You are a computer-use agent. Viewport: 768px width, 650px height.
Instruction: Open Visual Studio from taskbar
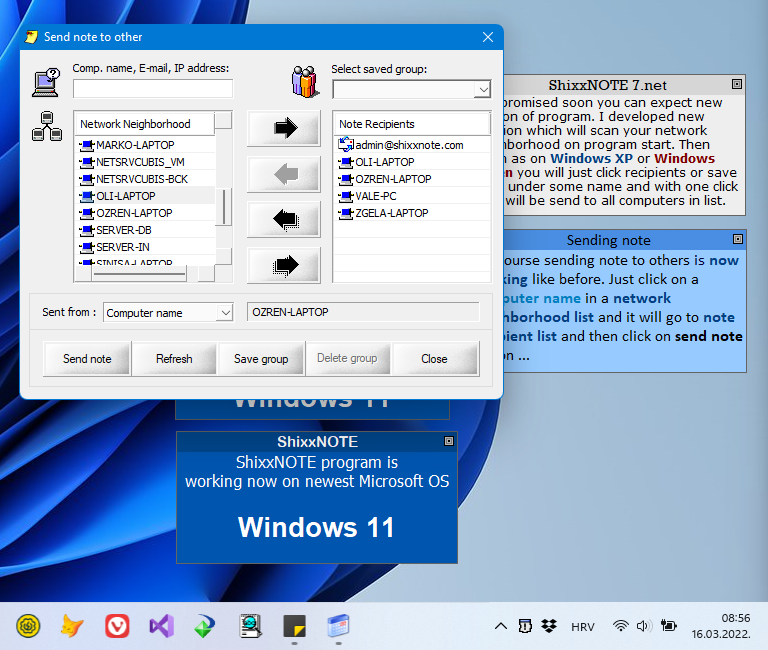[162, 626]
